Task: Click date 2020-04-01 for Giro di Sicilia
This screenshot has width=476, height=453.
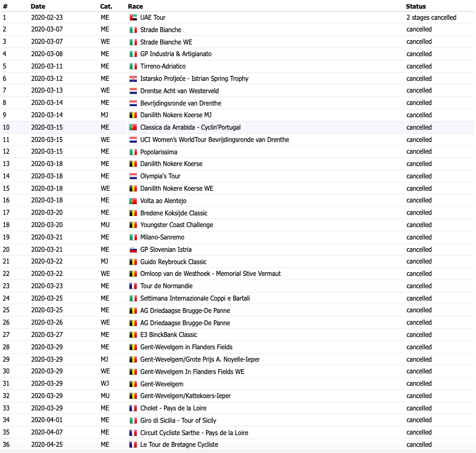Action: pos(47,420)
